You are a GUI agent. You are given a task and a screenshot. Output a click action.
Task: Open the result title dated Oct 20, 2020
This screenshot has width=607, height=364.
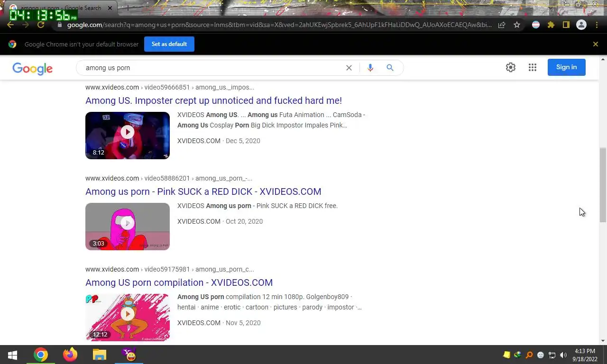point(203,191)
